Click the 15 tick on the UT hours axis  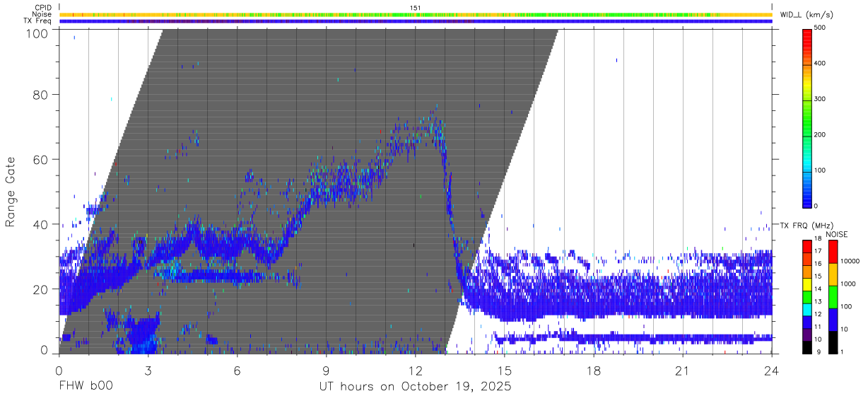[505, 371]
